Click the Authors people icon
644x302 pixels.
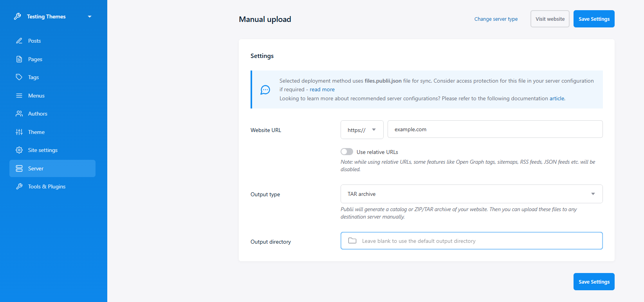(19, 114)
